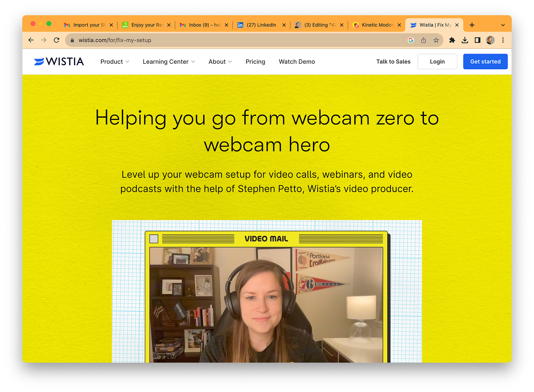Click the share page icon
Image resolution: width=534 pixels, height=392 pixels.
click(424, 40)
